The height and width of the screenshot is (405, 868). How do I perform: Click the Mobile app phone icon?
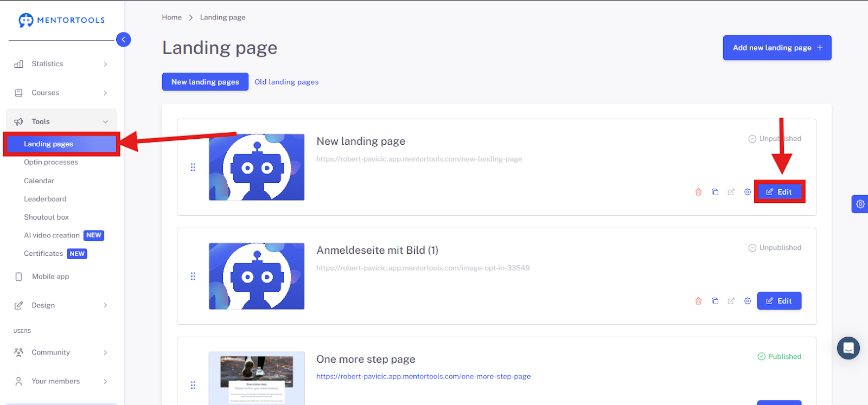coord(19,277)
